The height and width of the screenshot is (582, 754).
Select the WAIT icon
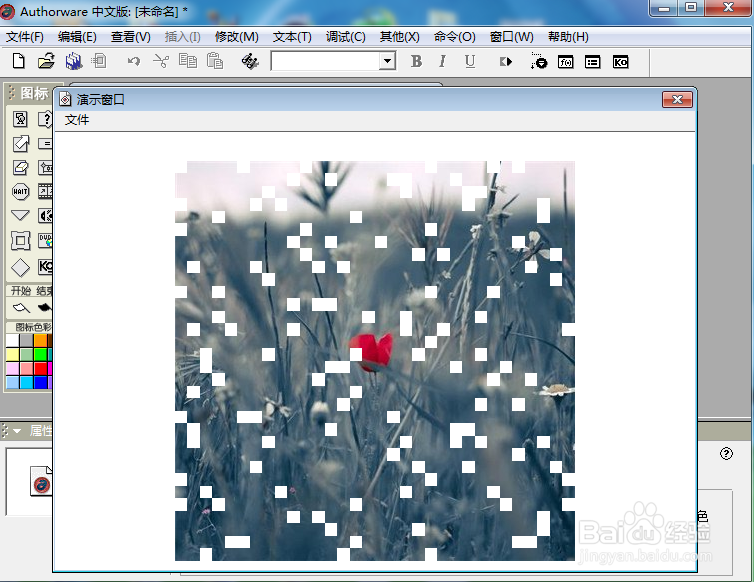tap(20, 191)
